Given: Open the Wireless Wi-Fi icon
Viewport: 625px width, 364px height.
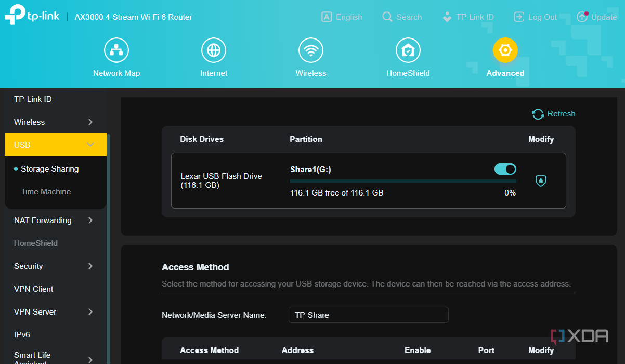Looking at the screenshot, I should [x=311, y=50].
